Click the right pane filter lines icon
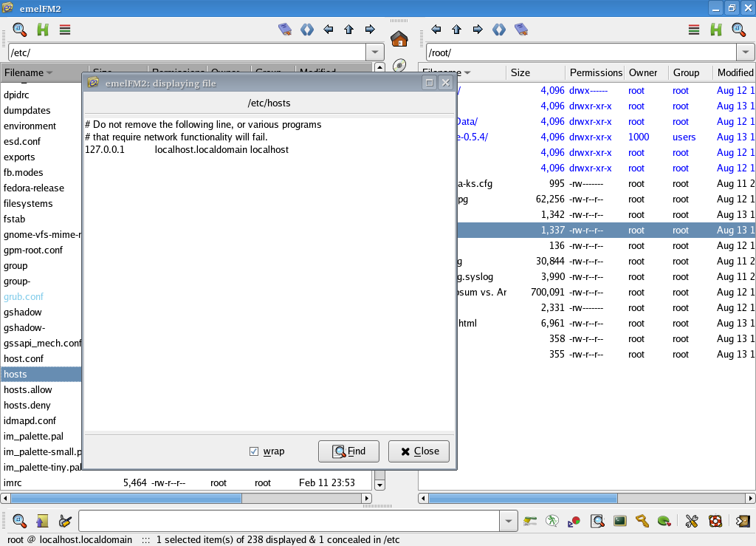 694,30
